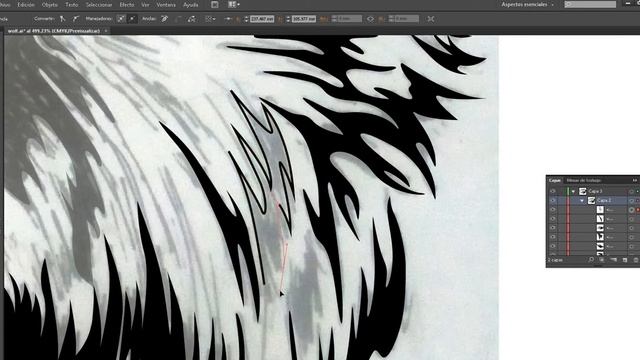Click the search field in the top bar
The image size is (640, 360).
590,4
